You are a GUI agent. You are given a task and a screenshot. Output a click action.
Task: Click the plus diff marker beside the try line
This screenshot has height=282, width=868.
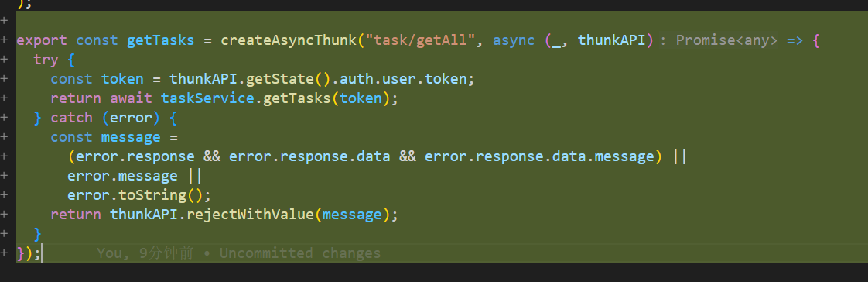[5, 60]
